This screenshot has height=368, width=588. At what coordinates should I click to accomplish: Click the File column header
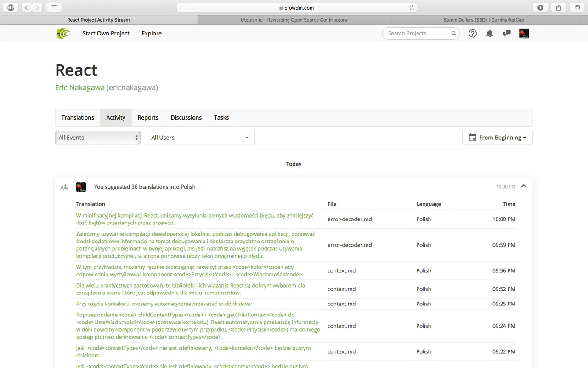tap(332, 204)
